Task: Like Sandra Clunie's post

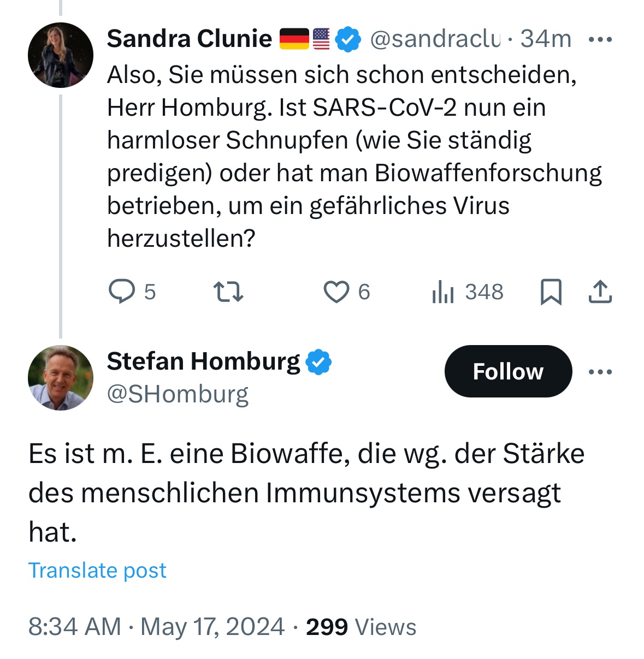Action: tap(336, 292)
